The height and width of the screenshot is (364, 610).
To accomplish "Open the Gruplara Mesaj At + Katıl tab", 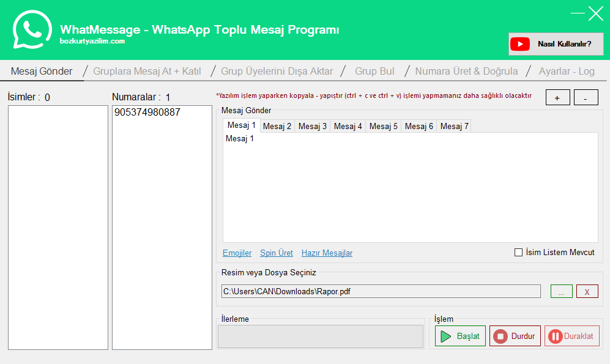I will (147, 71).
